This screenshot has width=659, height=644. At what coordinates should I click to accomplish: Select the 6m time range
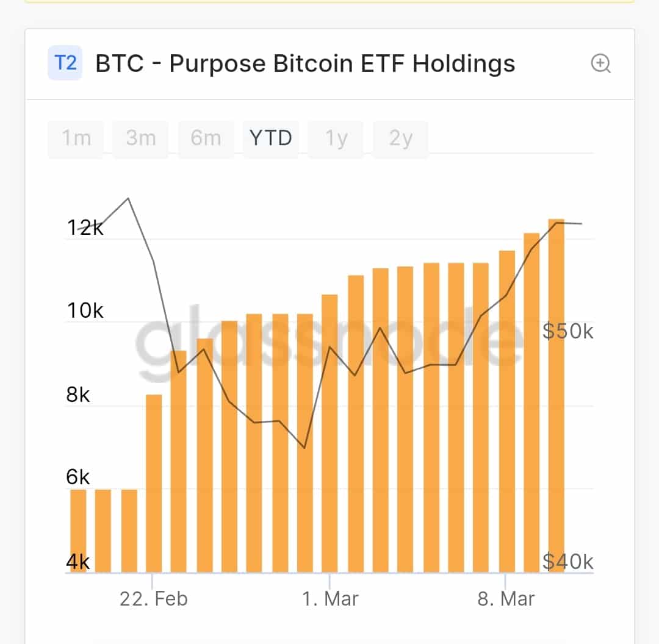coord(206,139)
